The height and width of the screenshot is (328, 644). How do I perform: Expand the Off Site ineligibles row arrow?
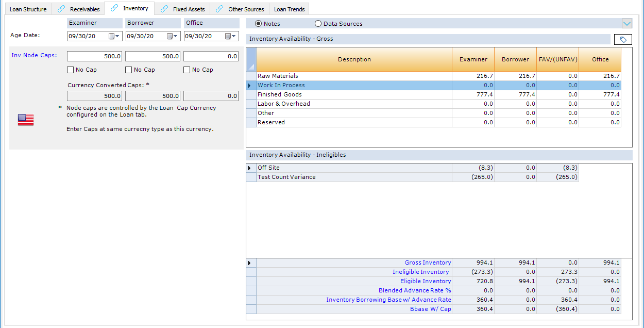[251, 168]
